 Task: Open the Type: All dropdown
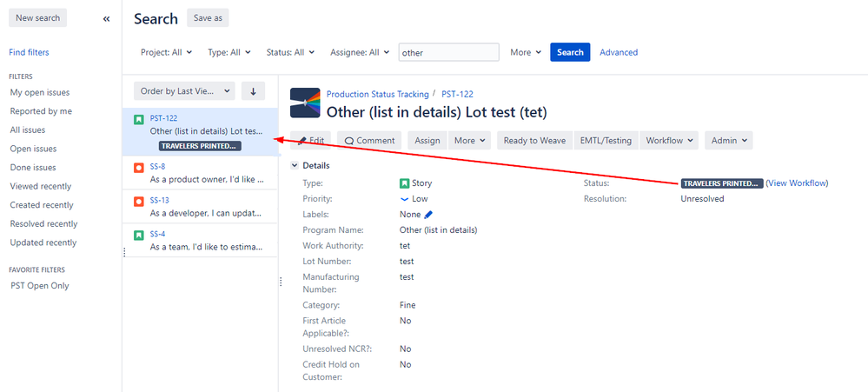[x=229, y=52]
